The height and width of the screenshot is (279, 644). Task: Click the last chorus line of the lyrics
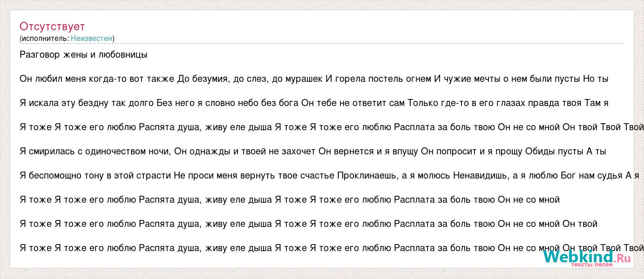point(332,248)
